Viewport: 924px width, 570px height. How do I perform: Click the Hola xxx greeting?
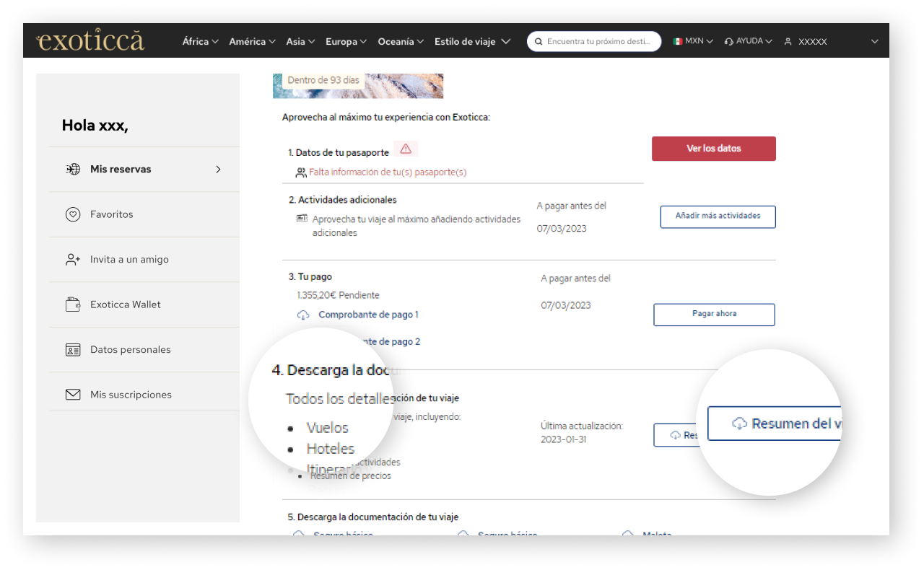click(x=95, y=126)
